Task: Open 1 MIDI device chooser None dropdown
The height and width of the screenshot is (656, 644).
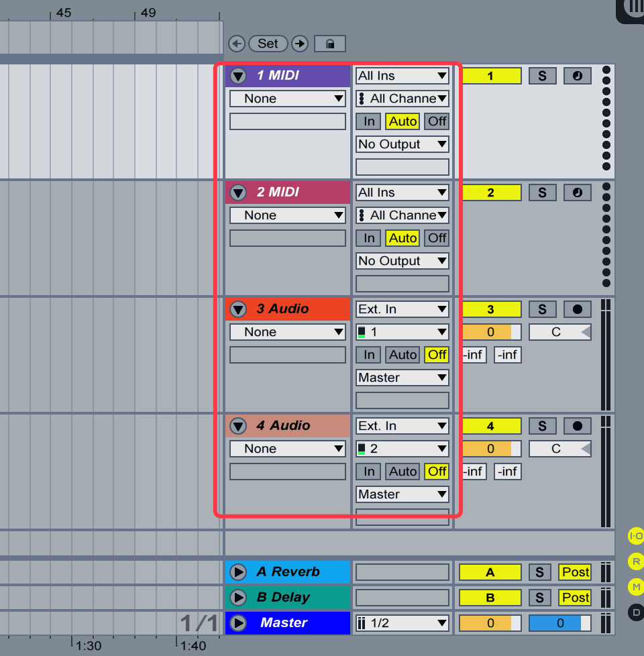Action: coord(288,99)
